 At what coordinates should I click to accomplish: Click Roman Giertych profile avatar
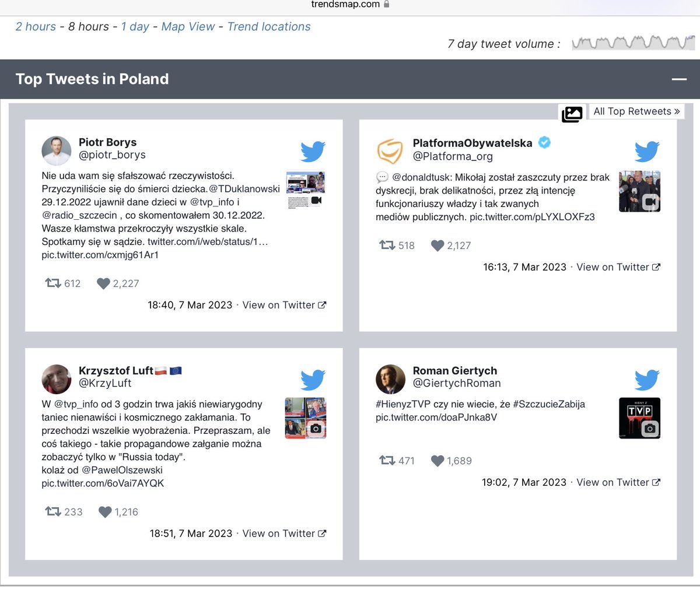(x=390, y=380)
